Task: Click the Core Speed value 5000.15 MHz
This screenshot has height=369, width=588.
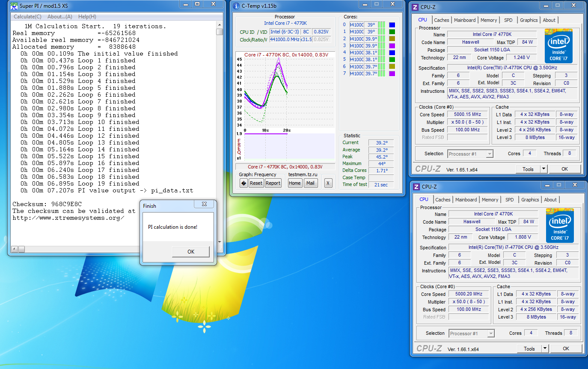Action: 468,115
